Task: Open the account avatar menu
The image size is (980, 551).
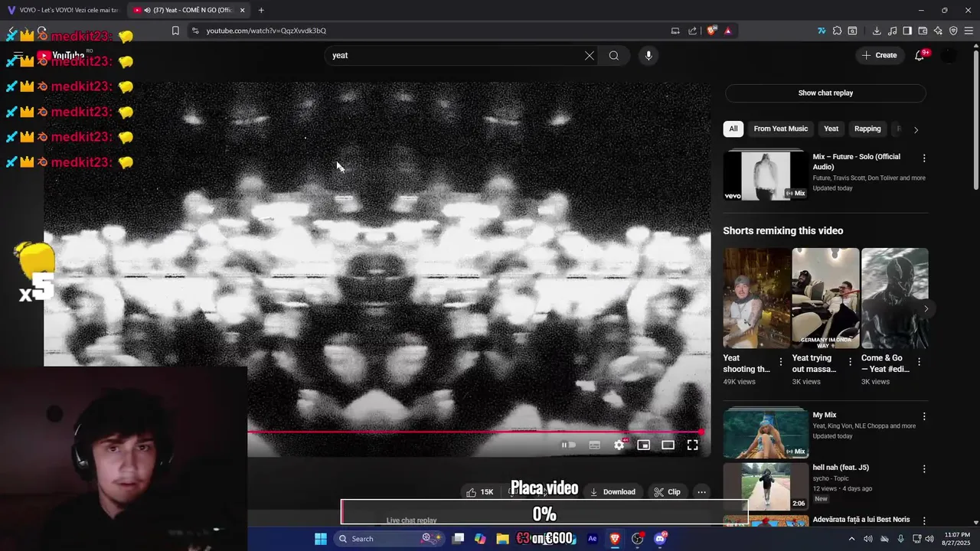Action: (x=949, y=55)
